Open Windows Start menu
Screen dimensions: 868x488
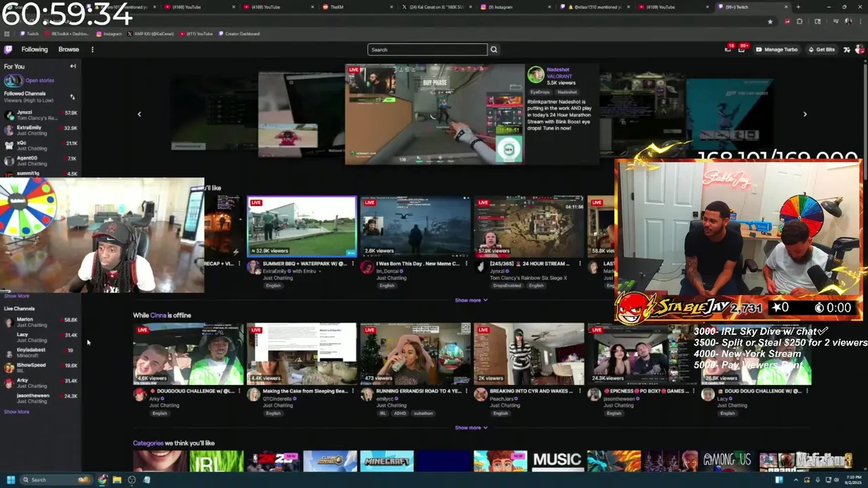point(11,480)
